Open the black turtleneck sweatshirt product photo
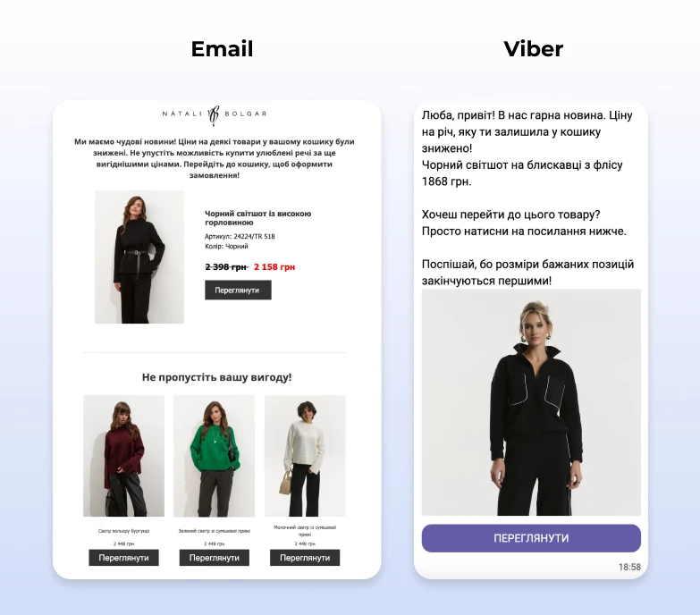Viewport: 700px width, 615px height. 139,257
